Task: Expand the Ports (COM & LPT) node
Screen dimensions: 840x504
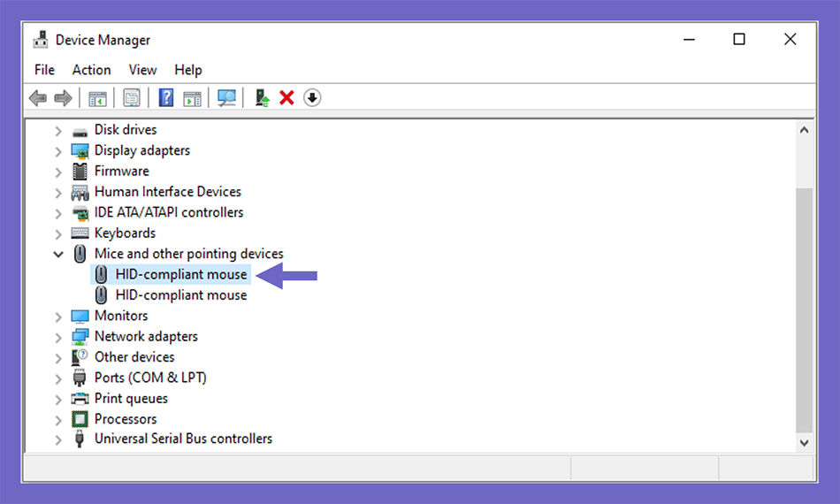Action: [x=58, y=378]
